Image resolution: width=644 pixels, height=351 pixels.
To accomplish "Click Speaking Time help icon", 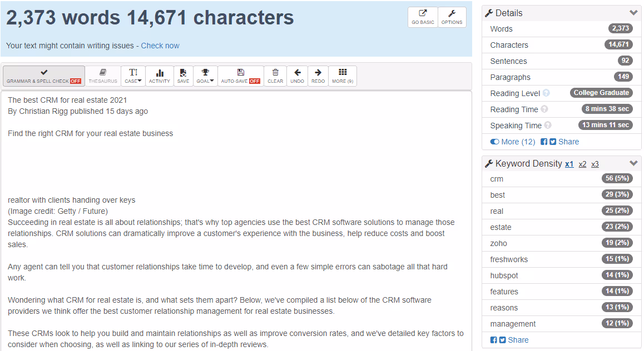I will coord(547,125).
